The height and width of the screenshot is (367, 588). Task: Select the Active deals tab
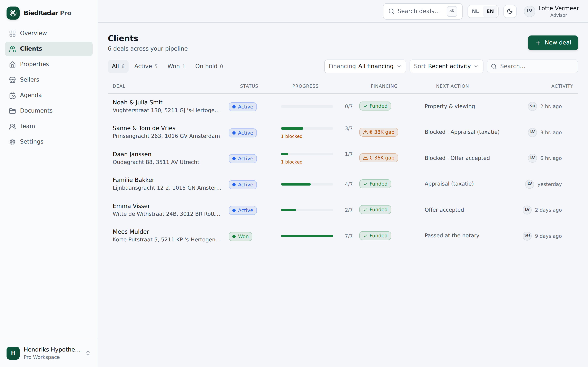click(x=146, y=66)
